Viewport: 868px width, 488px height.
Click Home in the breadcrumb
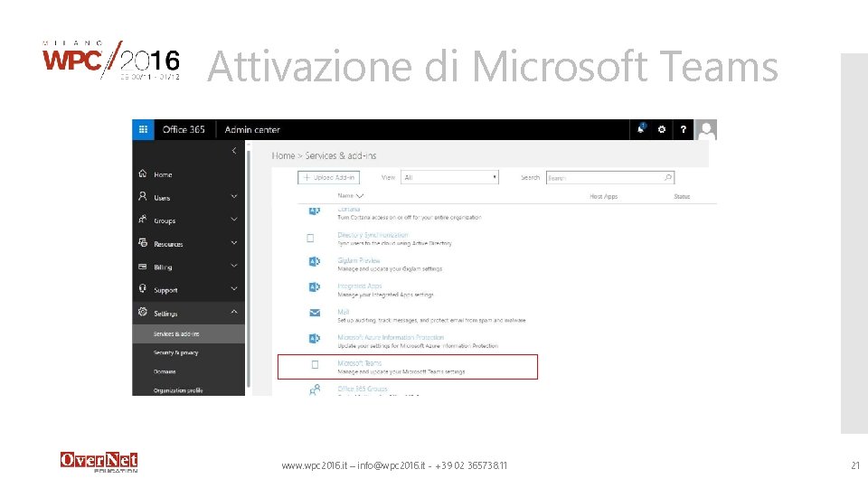click(x=283, y=156)
